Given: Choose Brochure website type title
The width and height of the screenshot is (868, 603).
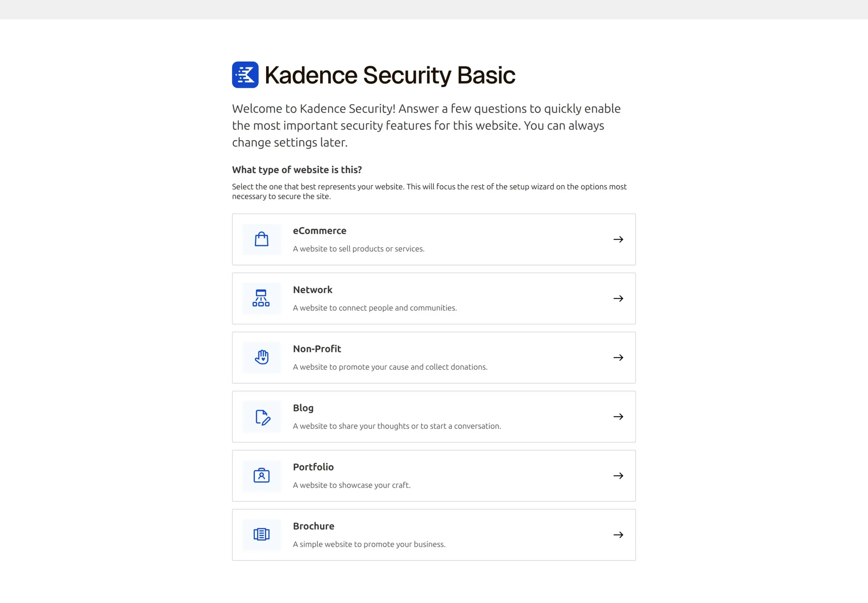Looking at the screenshot, I should point(314,526).
